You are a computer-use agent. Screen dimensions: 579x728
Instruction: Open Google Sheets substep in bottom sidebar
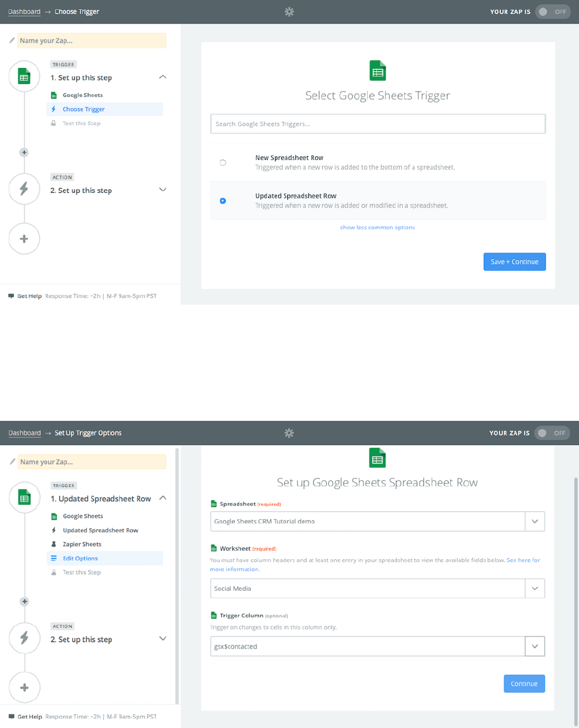tap(83, 516)
